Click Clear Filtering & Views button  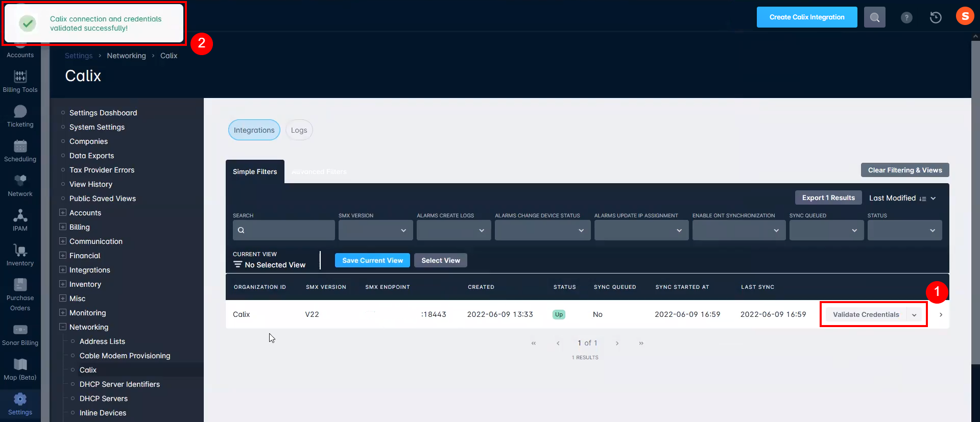(905, 170)
